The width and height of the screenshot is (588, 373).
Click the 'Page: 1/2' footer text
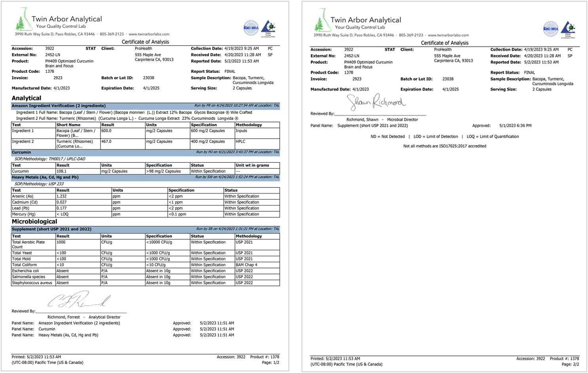click(x=271, y=363)
